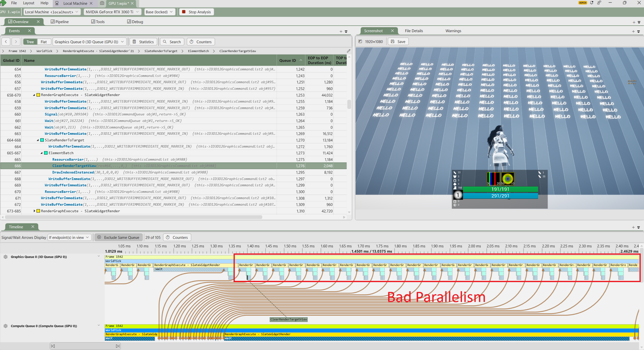
Task: Open Signal/Wait Arrows Display dropdown
Action: pyautogui.click(x=69, y=237)
